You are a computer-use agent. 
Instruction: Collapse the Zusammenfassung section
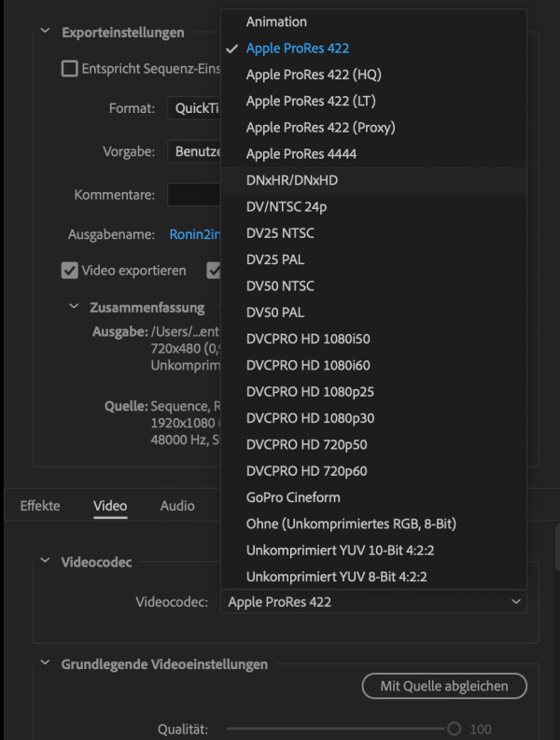pyautogui.click(x=74, y=307)
